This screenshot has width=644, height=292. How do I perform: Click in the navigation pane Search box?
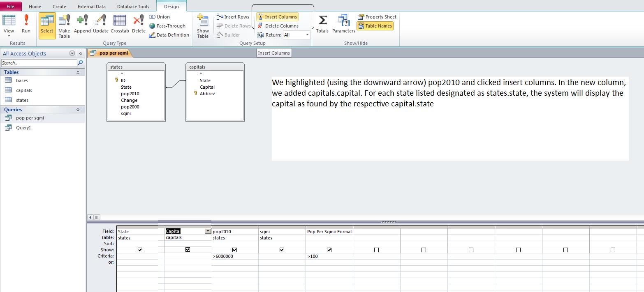(x=39, y=63)
